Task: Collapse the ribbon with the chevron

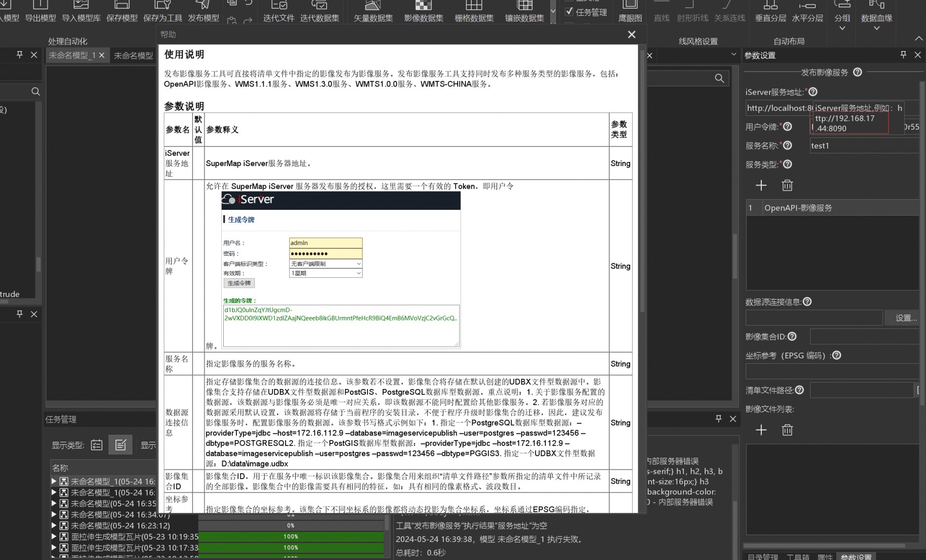Action: click(x=918, y=38)
